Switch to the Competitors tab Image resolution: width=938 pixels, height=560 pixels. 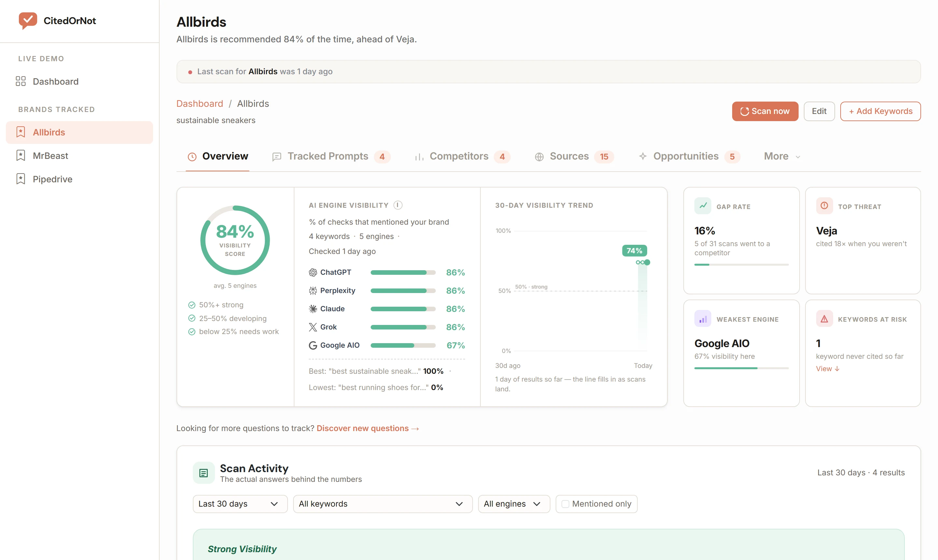pos(462,156)
